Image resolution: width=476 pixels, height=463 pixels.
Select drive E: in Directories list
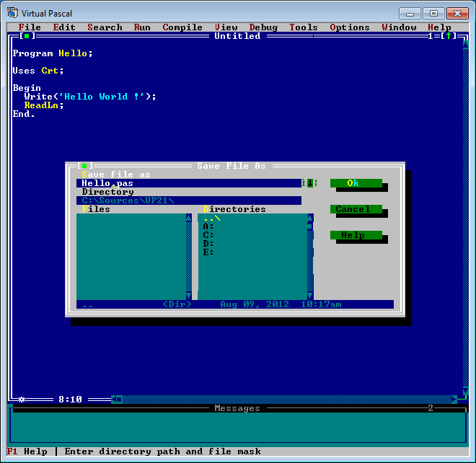(x=208, y=252)
